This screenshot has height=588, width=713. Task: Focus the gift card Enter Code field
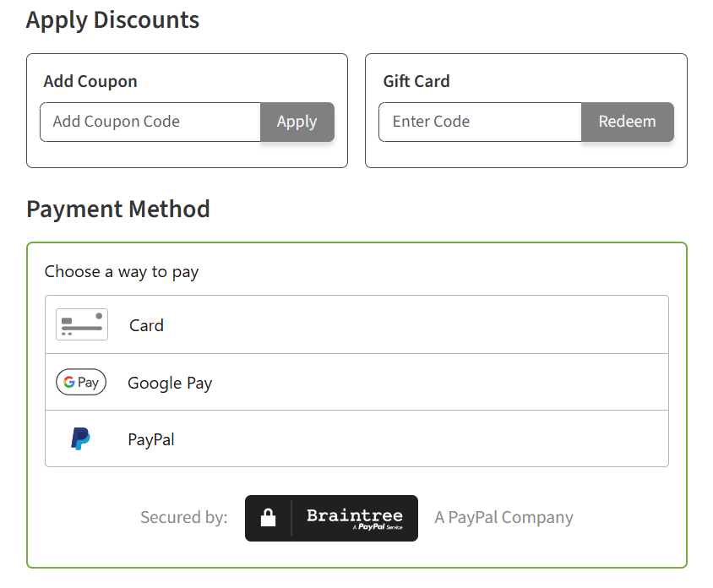point(480,122)
